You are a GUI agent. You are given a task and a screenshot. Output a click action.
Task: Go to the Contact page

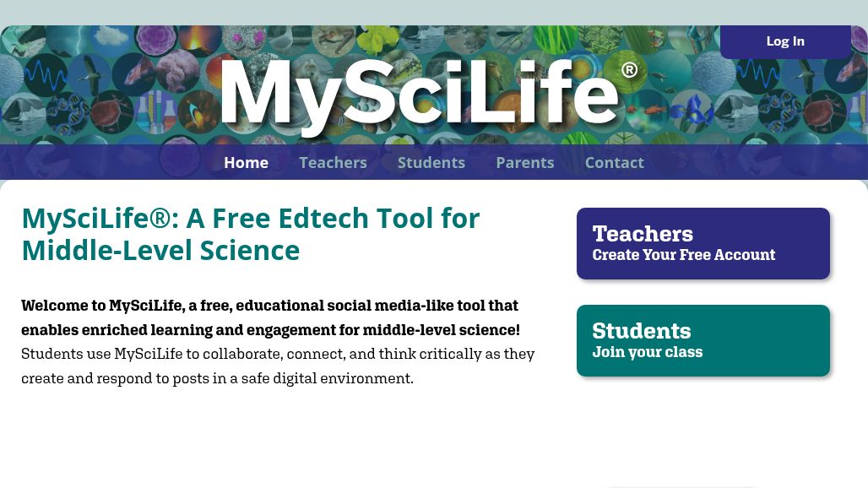pyautogui.click(x=614, y=162)
